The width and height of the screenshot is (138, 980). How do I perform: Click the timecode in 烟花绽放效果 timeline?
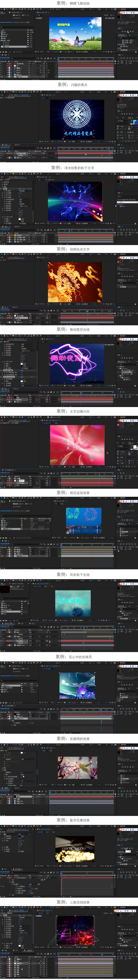5,544
